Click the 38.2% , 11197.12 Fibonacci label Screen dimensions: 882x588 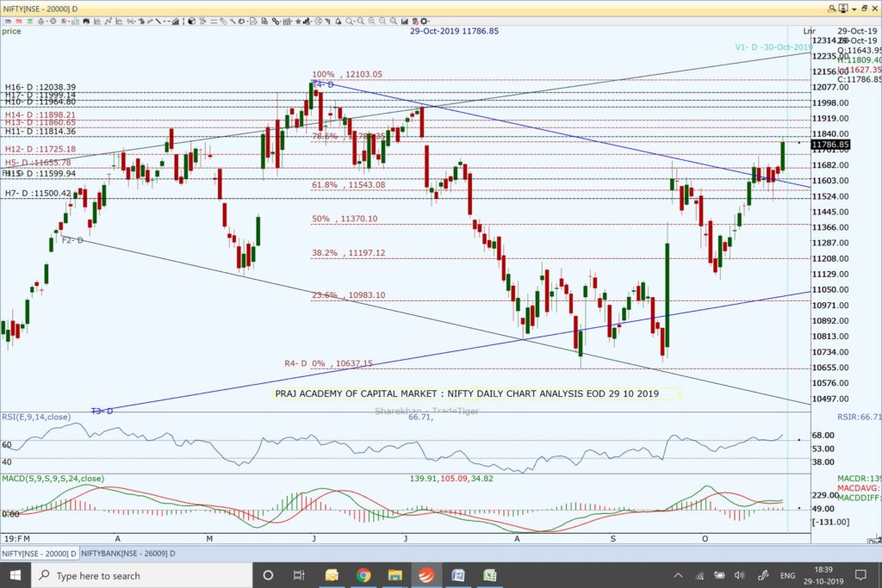[x=349, y=253]
